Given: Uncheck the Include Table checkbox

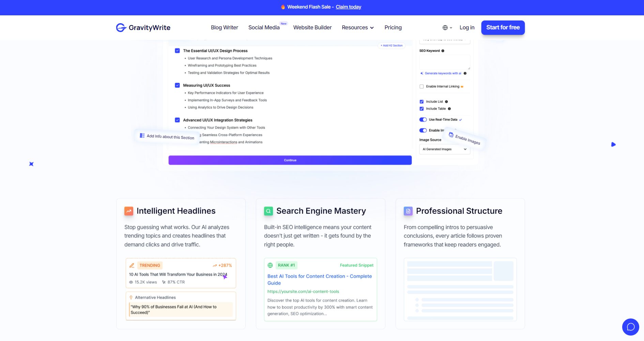Looking at the screenshot, I should [421, 109].
